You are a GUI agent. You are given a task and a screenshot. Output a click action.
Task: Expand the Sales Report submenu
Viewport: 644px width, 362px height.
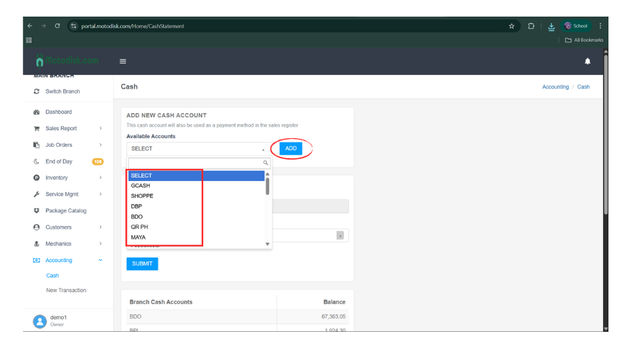point(101,128)
